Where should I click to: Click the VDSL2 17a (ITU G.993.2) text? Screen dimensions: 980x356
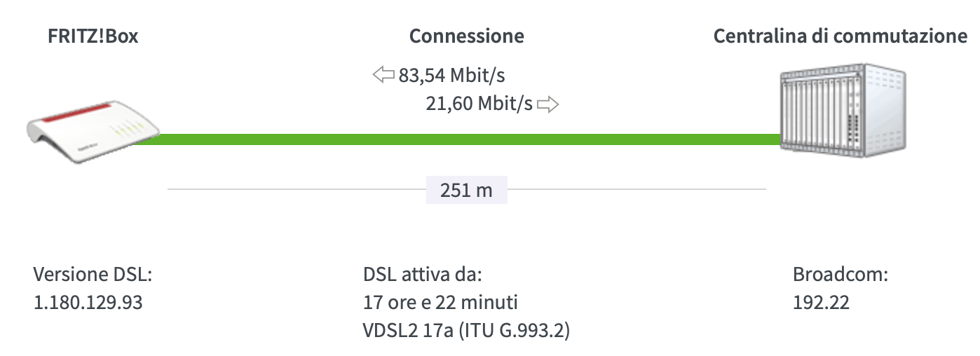click(x=466, y=329)
